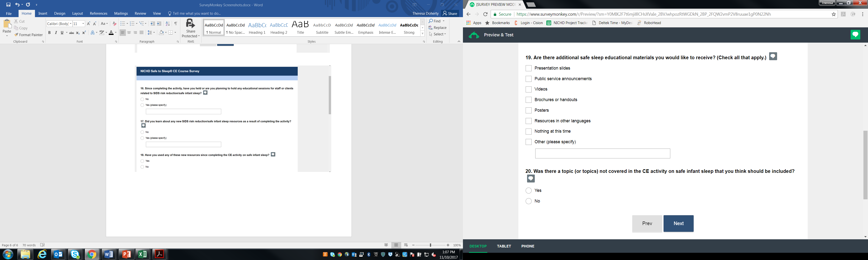868x260 pixels.
Task: Switch to TABLET preview tab
Action: point(504,246)
